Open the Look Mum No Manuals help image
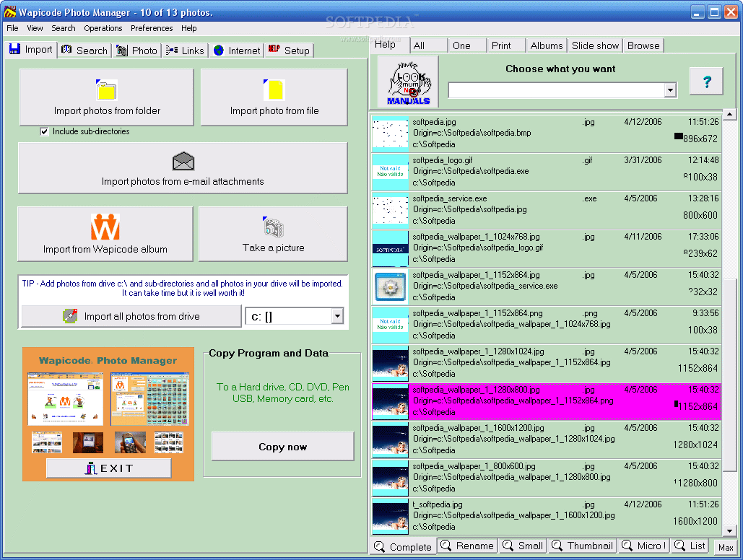The image size is (743, 560). [409, 82]
